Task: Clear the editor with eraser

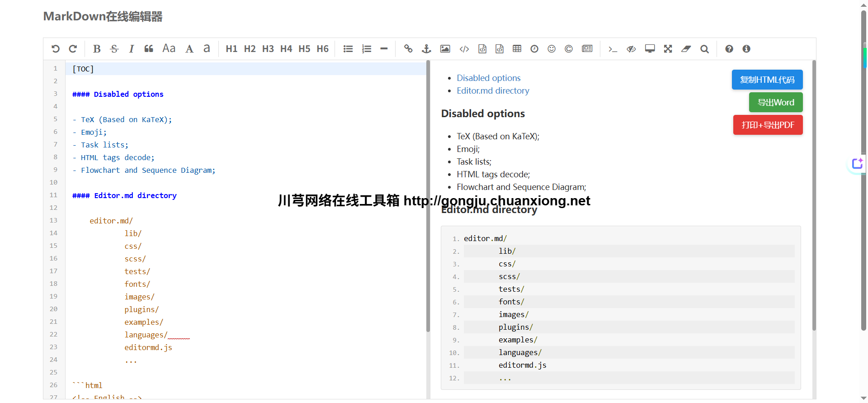Action: click(686, 49)
